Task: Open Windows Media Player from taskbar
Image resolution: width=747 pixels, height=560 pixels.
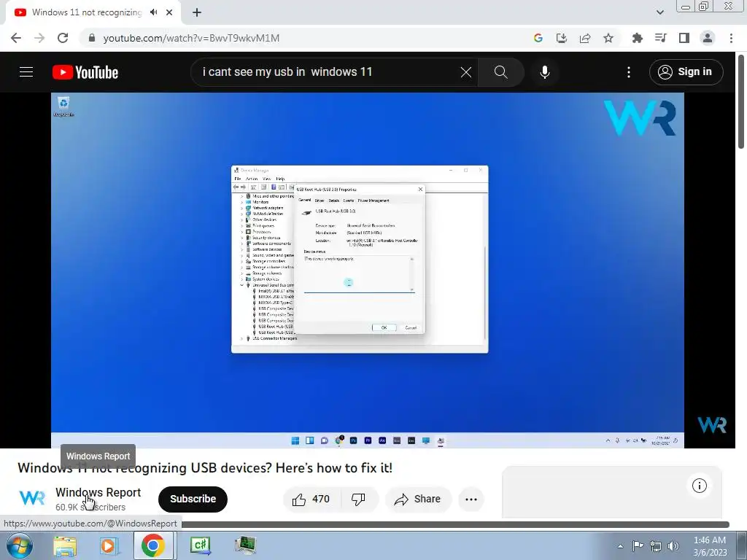Action: [x=109, y=545]
